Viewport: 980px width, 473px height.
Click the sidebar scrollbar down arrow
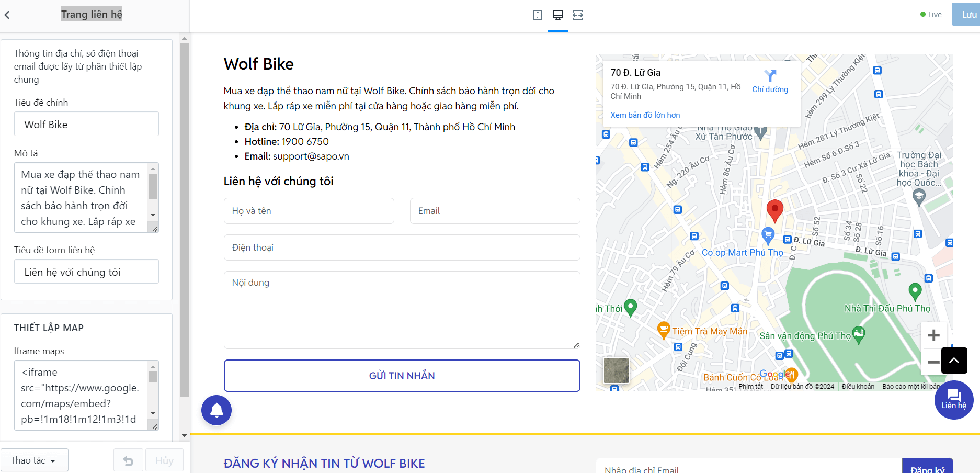pyautogui.click(x=184, y=435)
